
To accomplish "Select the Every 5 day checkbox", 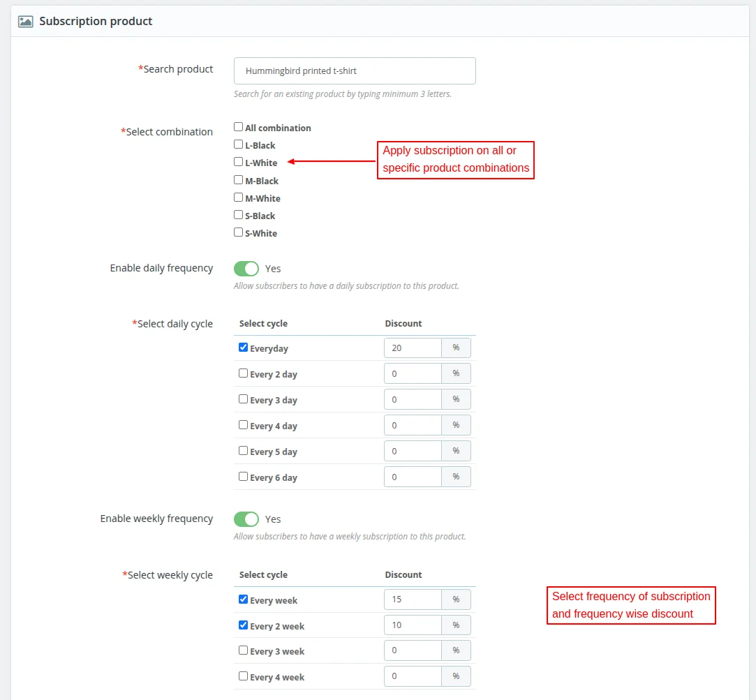I will point(244,451).
